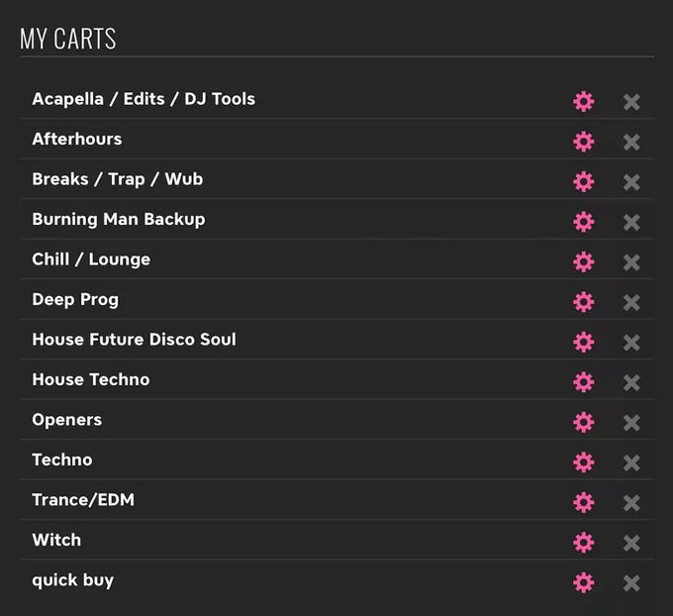Image resolution: width=673 pixels, height=616 pixels.
Task: Open the Witch cart
Action: click(x=56, y=540)
